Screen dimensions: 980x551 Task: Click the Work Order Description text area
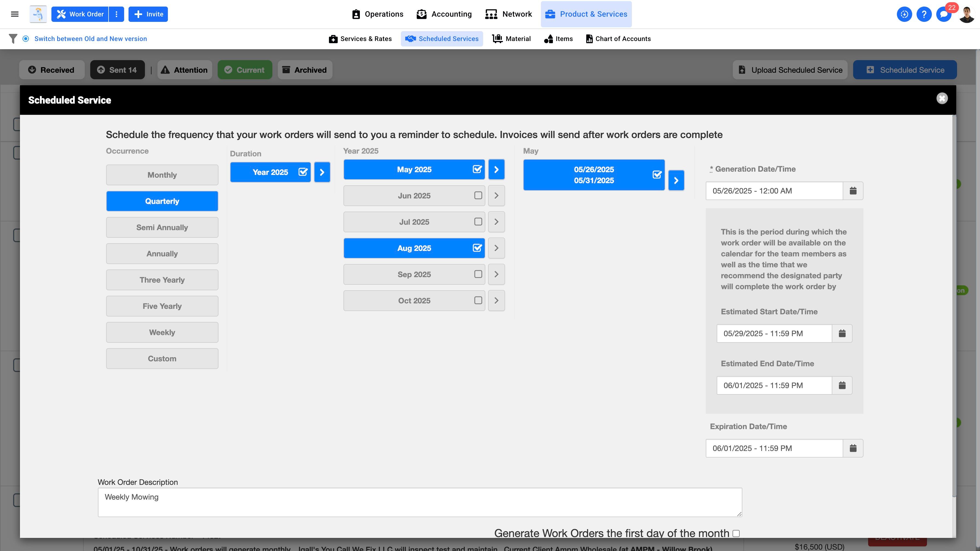[420, 502]
